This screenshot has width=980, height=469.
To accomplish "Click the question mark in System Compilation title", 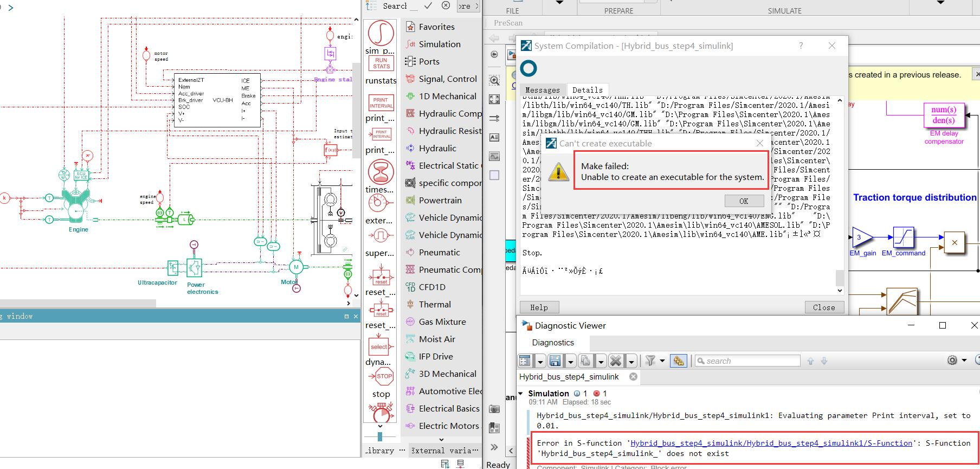I will tap(801, 46).
